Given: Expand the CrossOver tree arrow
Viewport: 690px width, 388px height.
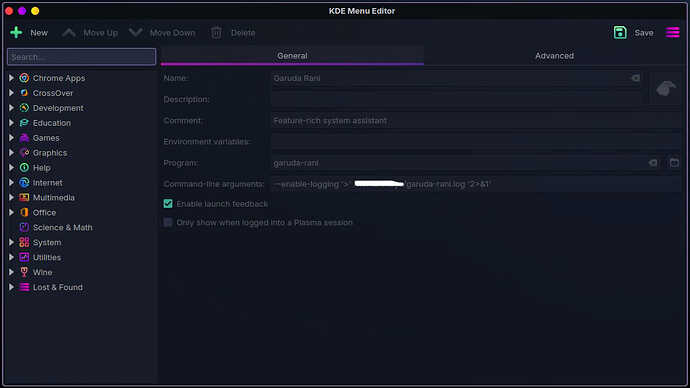Looking at the screenshot, I should click(x=11, y=93).
